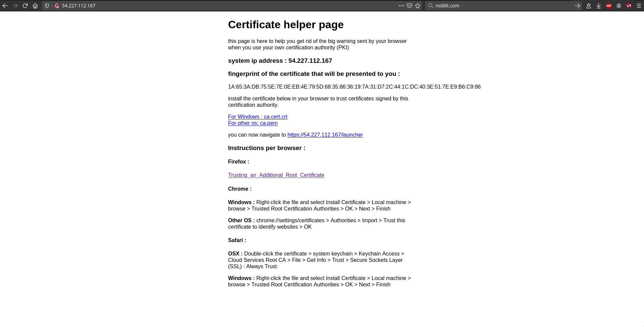Save page to Pocket
644x327 pixels.
click(410, 6)
